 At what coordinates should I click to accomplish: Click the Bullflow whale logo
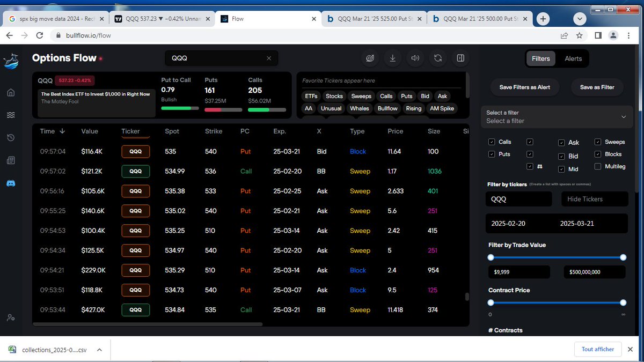point(11,61)
